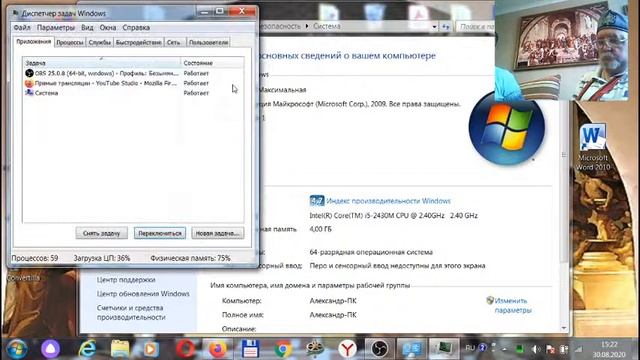This screenshot has width=640, height=360.
Task: Open the File Explorer folder taskbar icon
Action: (x=120, y=349)
